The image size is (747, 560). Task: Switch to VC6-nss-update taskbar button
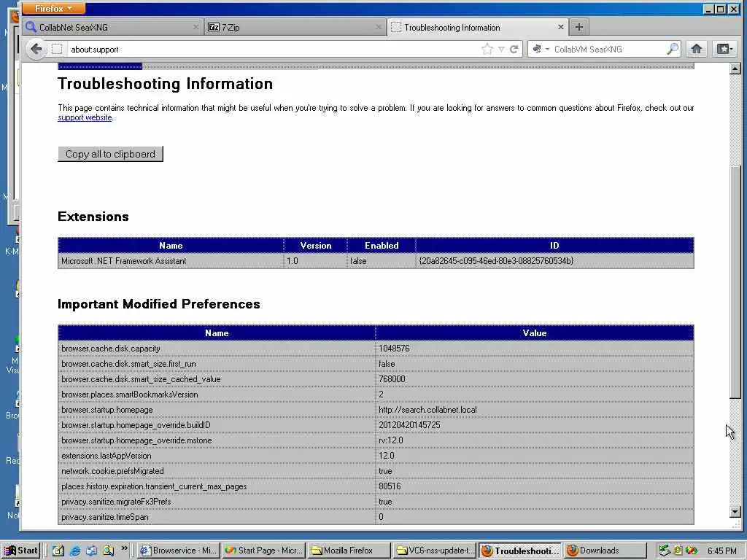click(434, 551)
